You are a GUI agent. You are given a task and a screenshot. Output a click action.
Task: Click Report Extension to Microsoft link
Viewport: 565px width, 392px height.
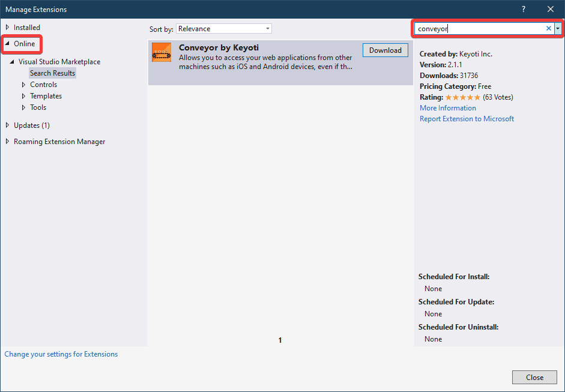click(x=467, y=119)
